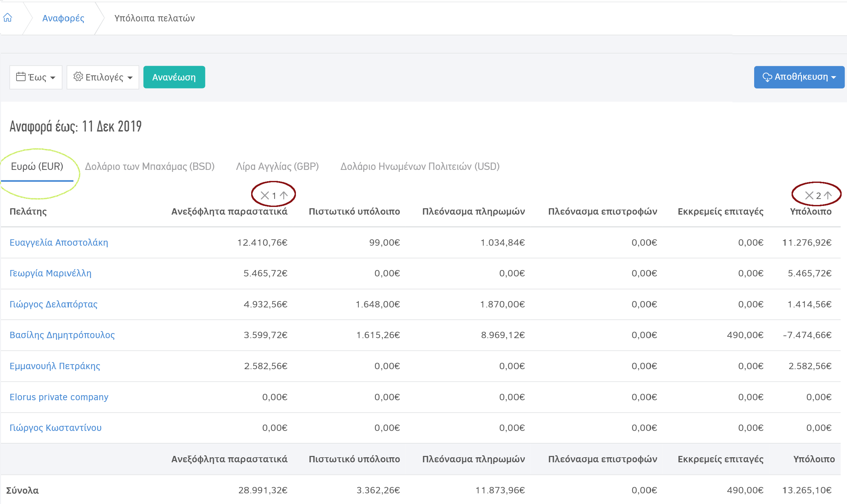Click the 1.648,00€ credit balance
847x504 pixels.
378,304
